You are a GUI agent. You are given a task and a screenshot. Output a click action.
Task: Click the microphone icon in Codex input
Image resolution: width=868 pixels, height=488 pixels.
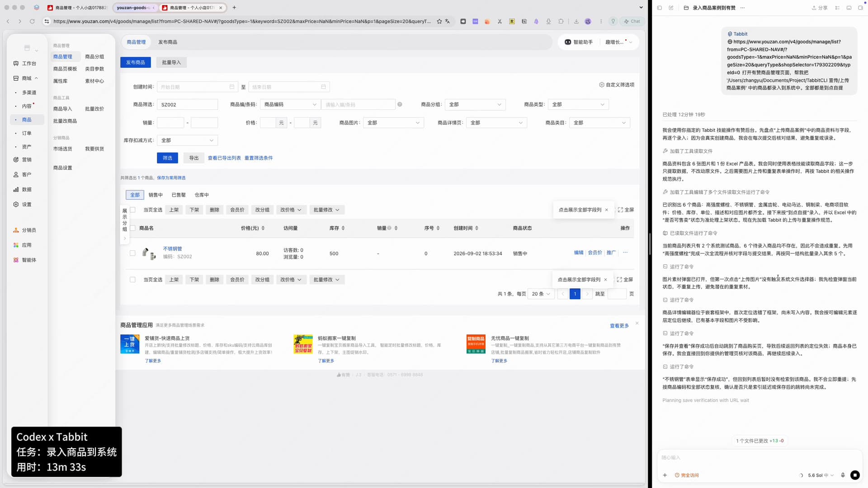pos(843,475)
